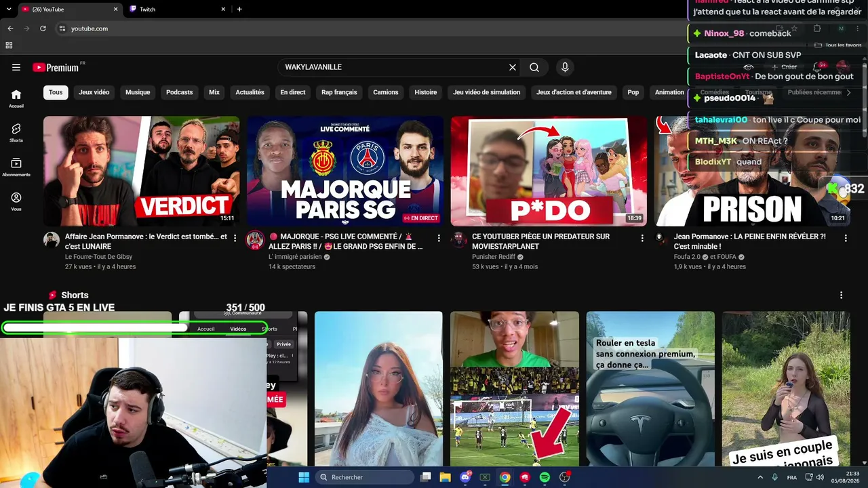The height and width of the screenshot is (488, 868).
Task: Open the Vous page in sidebar
Action: click(x=16, y=202)
